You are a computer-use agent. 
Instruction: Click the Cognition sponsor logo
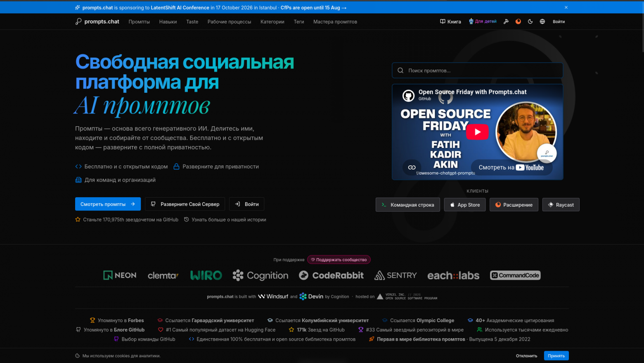pyautogui.click(x=260, y=275)
